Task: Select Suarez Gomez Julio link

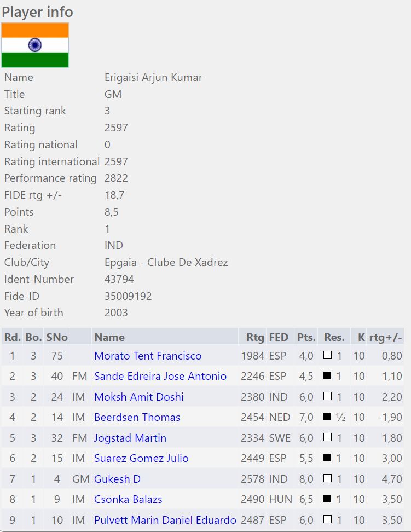Action: (141, 458)
